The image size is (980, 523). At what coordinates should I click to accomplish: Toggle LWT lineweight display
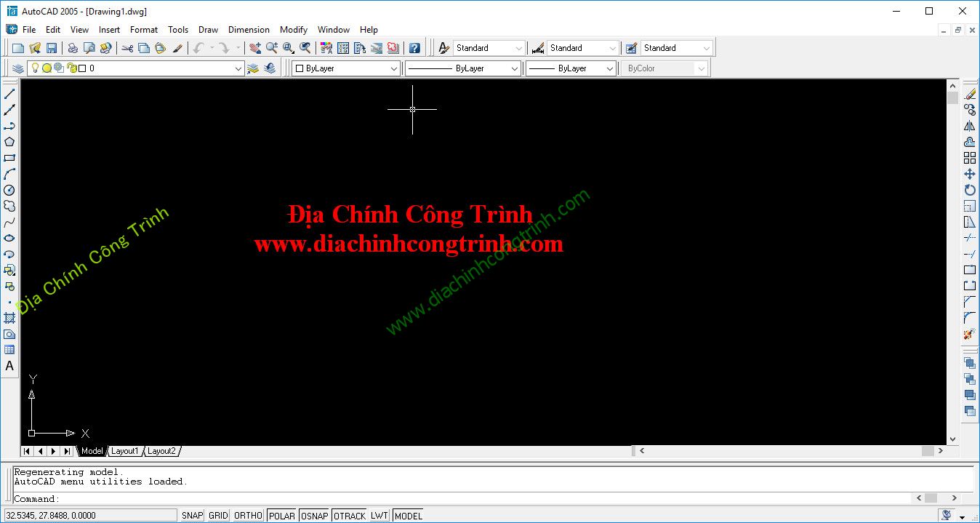click(379, 516)
